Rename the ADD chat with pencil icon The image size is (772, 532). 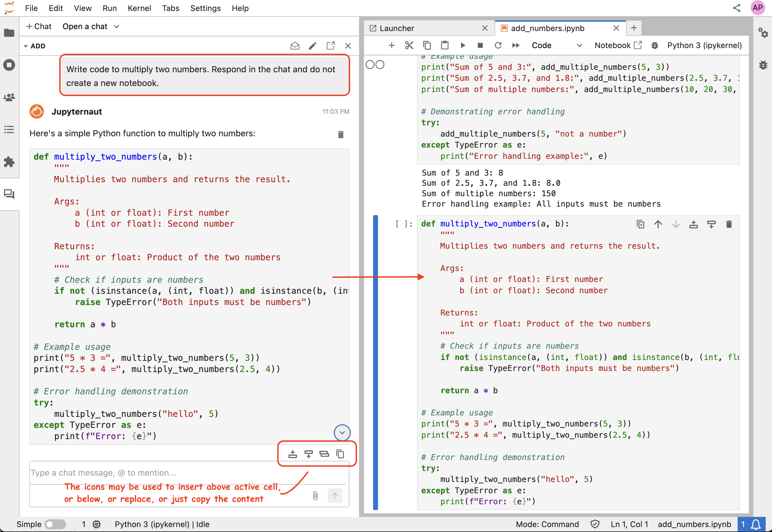click(313, 46)
